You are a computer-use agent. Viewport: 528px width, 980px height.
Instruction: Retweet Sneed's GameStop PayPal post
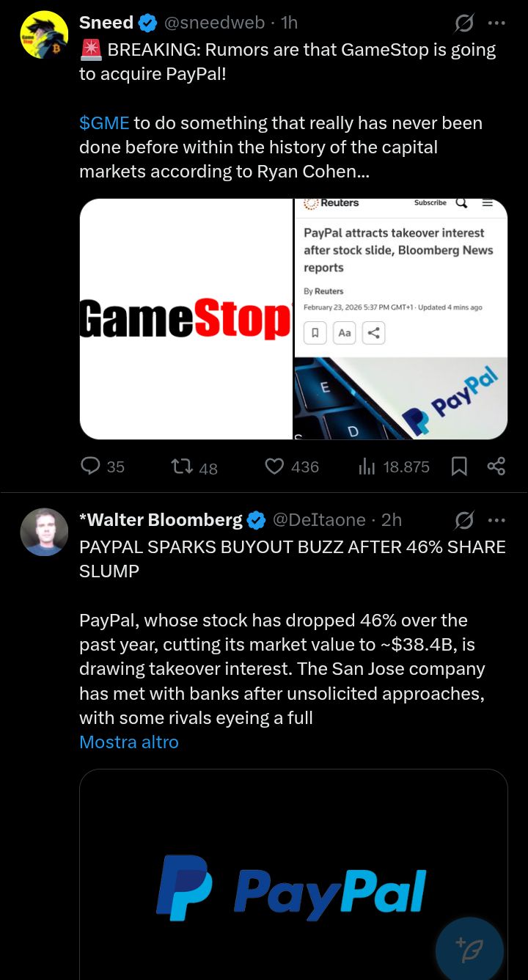(x=194, y=467)
